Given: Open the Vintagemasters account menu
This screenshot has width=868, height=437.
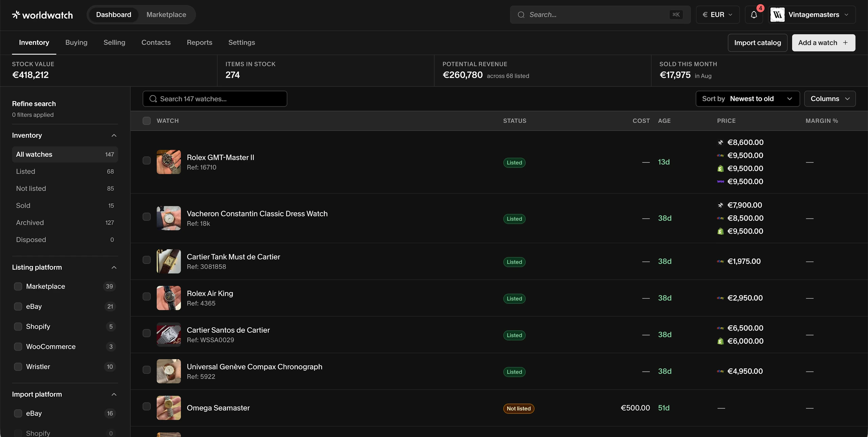Looking at the screenshot, I should click(812, 15).
